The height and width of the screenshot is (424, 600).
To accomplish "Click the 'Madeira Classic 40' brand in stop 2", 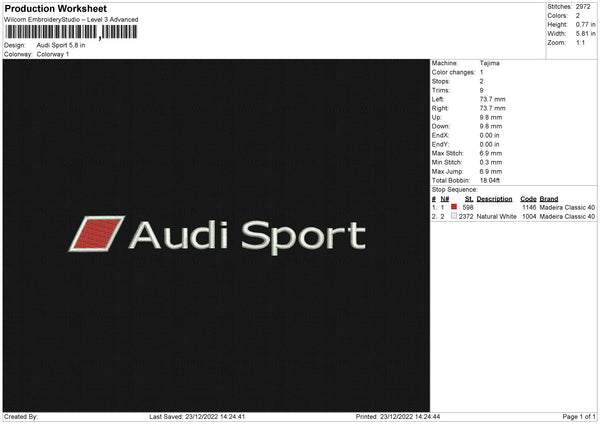I will coord(567,217).
